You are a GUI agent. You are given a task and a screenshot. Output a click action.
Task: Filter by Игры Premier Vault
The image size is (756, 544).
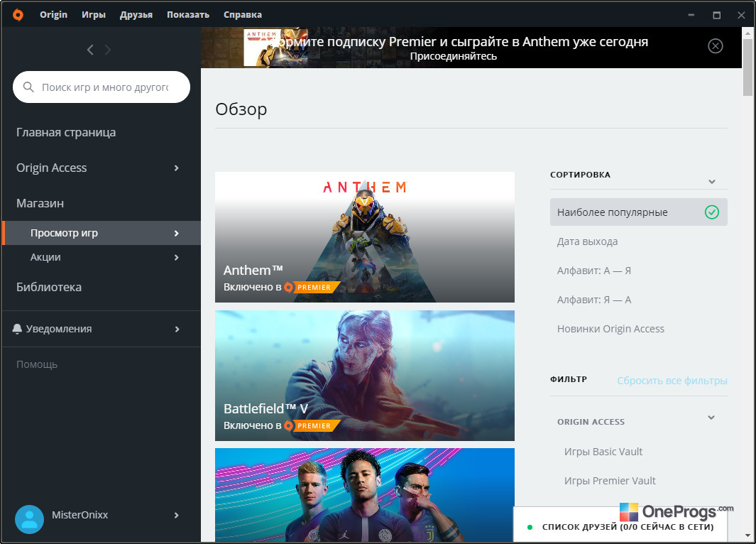(610, 481)
